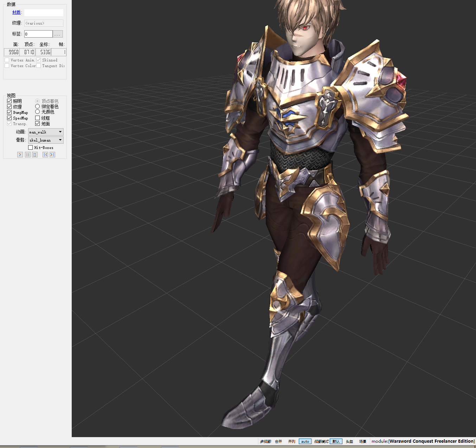Viewport: 476px width, 448px height.
Task: Switch view mode to 头盔 helmet
Action: click(x=349, y=442)
